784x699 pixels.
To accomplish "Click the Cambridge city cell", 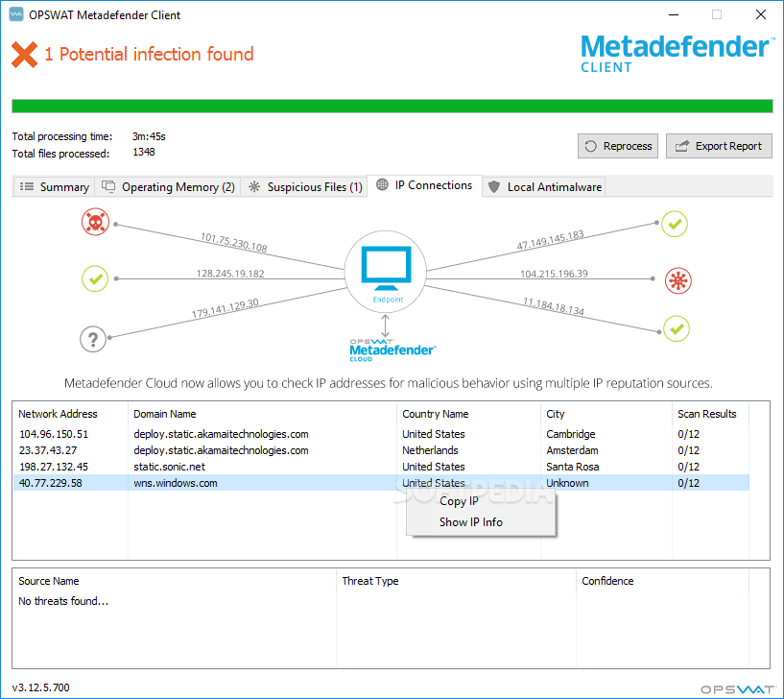I will click(x=571, y=434).
